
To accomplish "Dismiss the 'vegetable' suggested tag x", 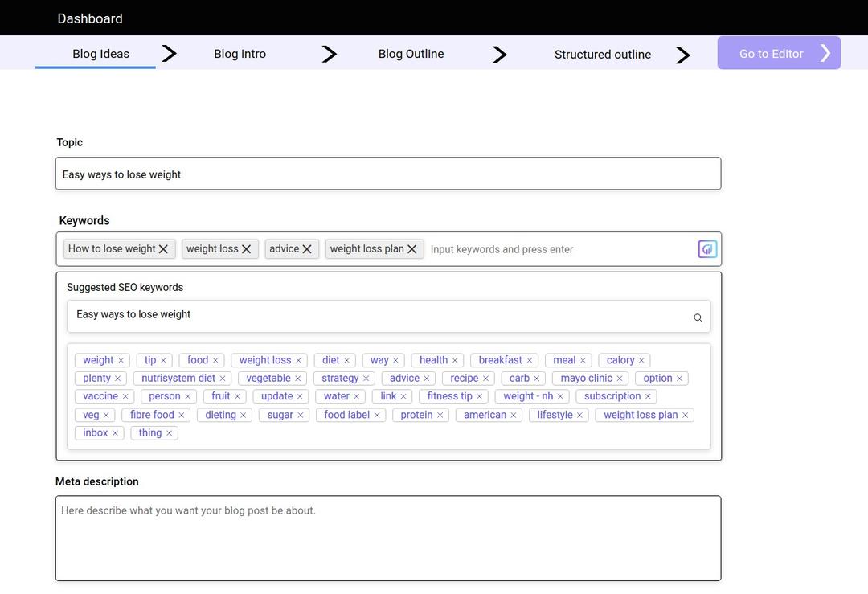I will pos(297,379).
